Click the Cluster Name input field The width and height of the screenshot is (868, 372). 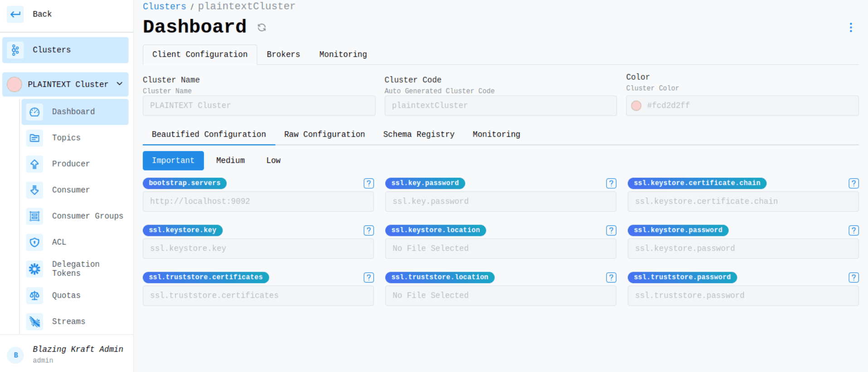(x=259, y=106)
